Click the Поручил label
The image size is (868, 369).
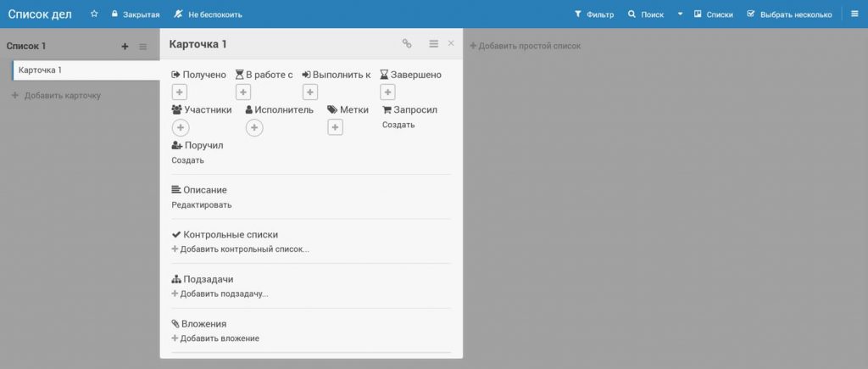(x=198, y=145)
